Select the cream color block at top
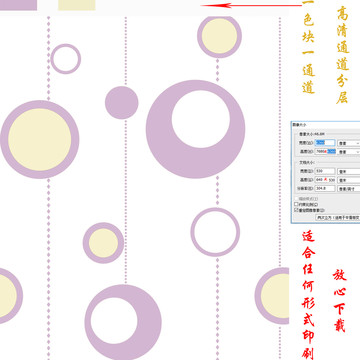Screen dimensions: 360x360 coord(77,5)
